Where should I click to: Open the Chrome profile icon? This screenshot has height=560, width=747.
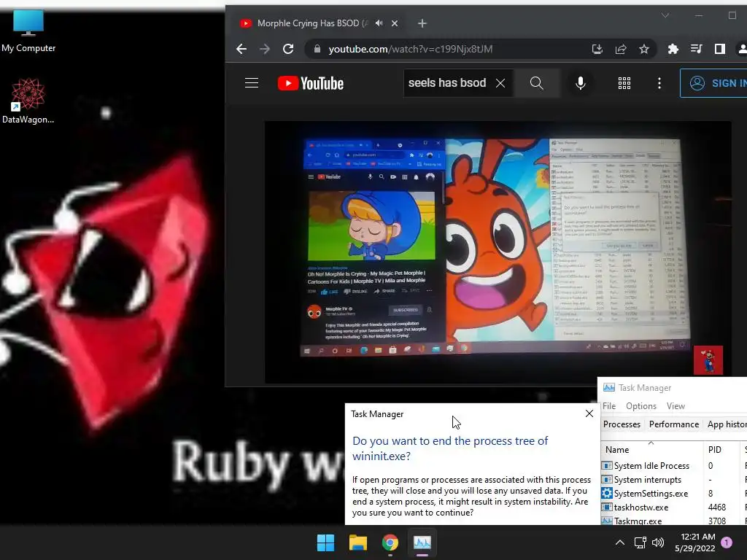pyautogui.click(x=742, y=49)
